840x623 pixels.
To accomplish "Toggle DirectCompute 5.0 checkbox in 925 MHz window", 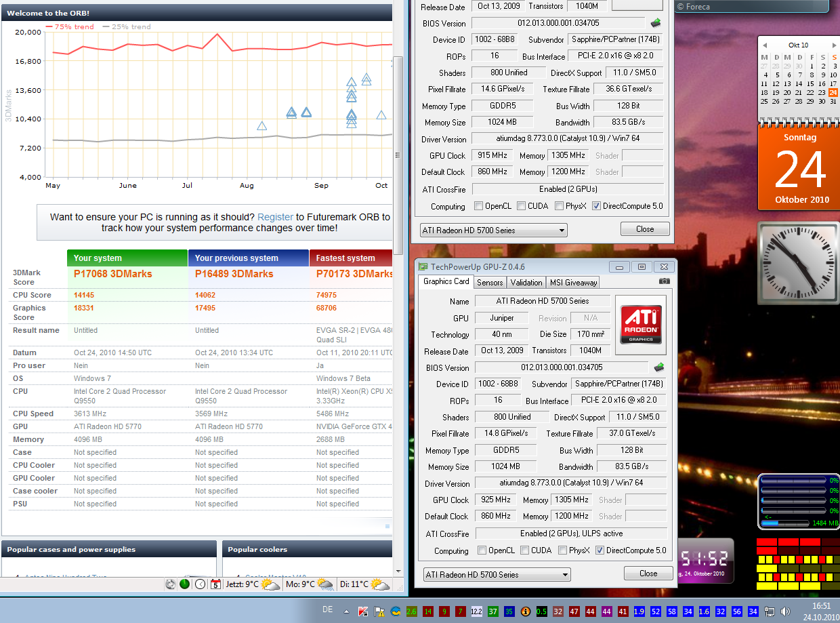I will click(x=600, y=550).
